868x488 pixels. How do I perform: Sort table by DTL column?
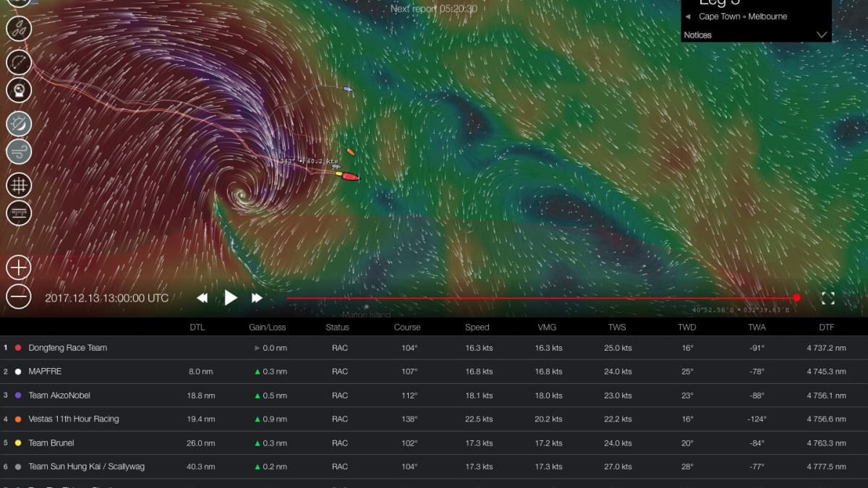click(x=197, y=328)
